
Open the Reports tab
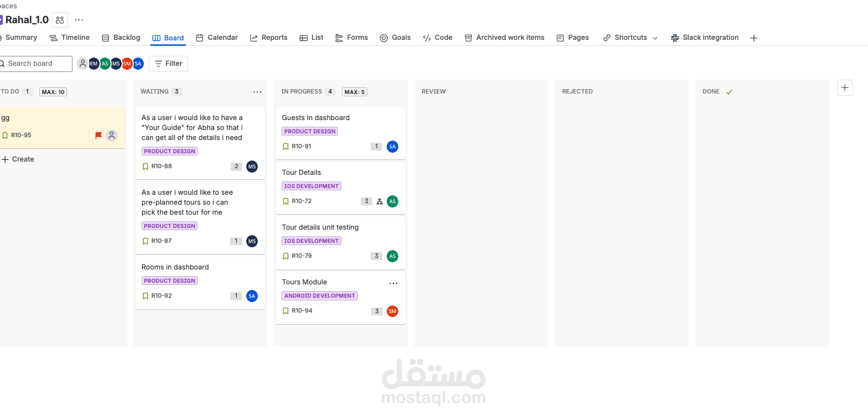(x=269, y=38)
